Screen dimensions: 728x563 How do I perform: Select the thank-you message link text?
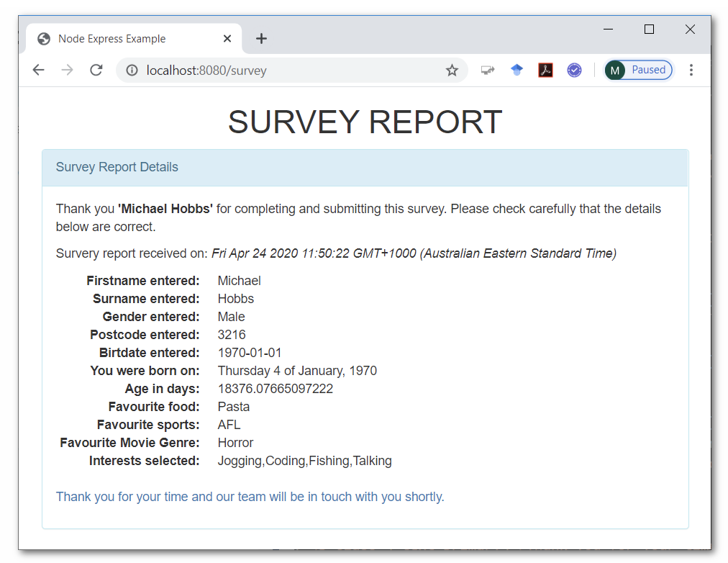250,496
